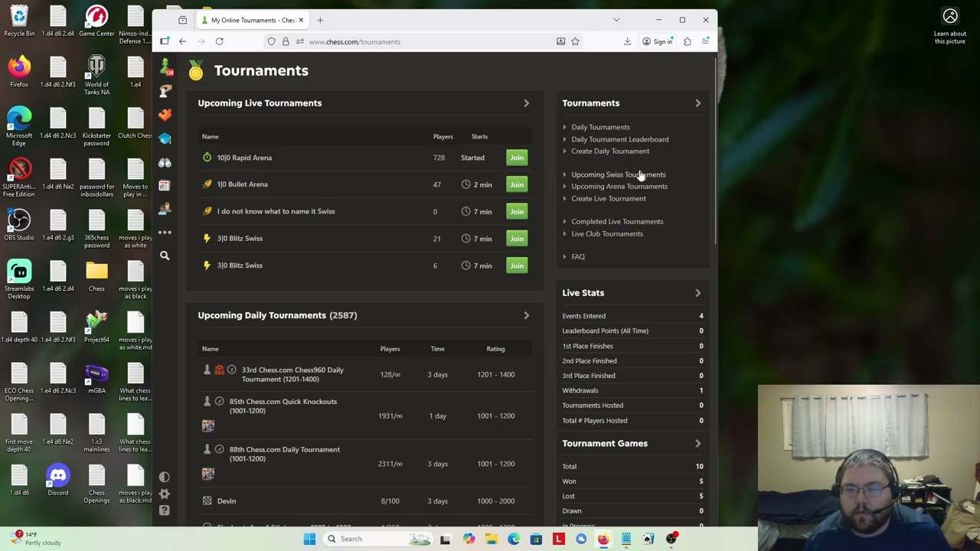
Task: Open the Watch binoculars icon in sidebar
Action: pyautogui.click(x=165, y=162)
